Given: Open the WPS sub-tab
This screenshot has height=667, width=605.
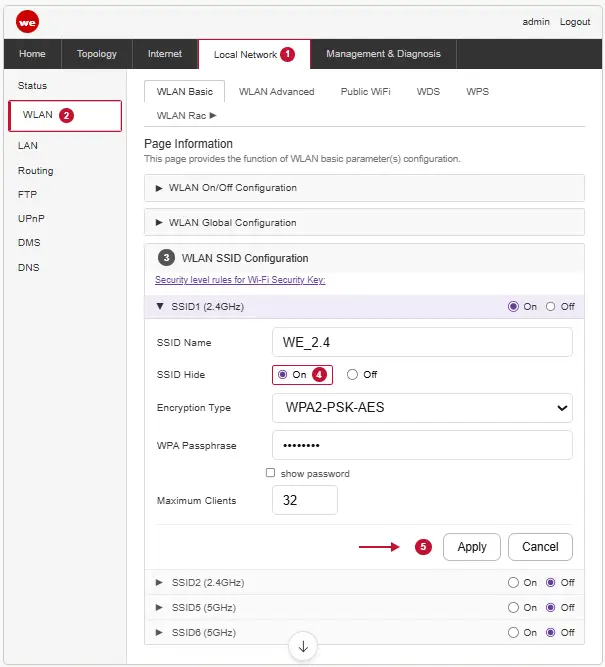Looking at the screenshot, I should [477, 91].
